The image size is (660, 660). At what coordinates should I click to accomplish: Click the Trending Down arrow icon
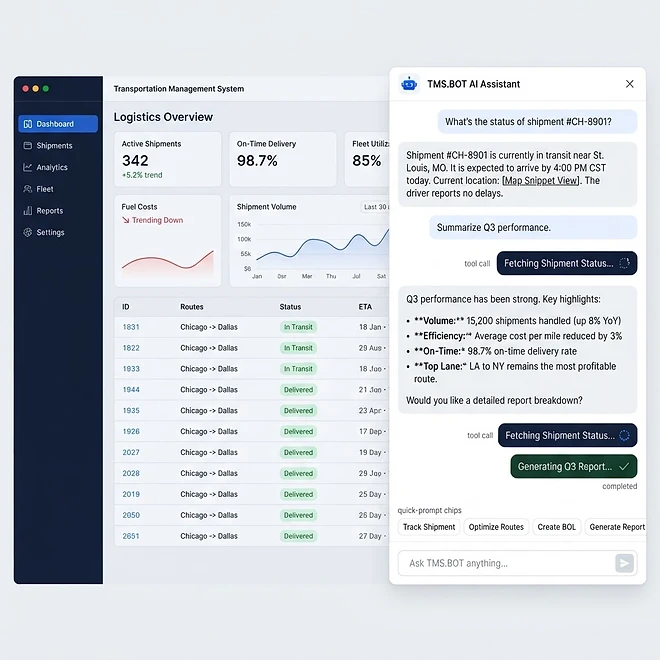pyautogui.click(x=125, y=220)
